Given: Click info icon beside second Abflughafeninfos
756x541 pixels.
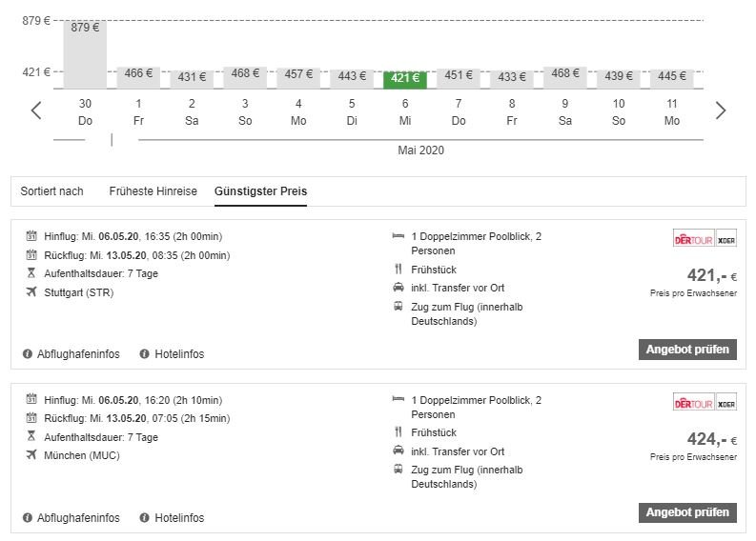Looking at the screenshot, I should pyautogui.click(x=28, y=518).
